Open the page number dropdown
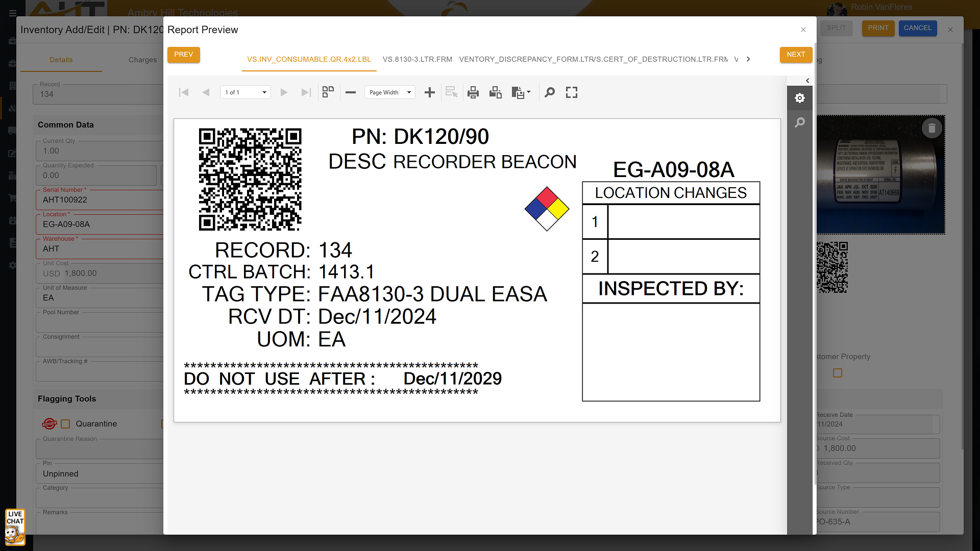Image resolution: width=980 pixels, height=551 pixels. pos(264,92)
